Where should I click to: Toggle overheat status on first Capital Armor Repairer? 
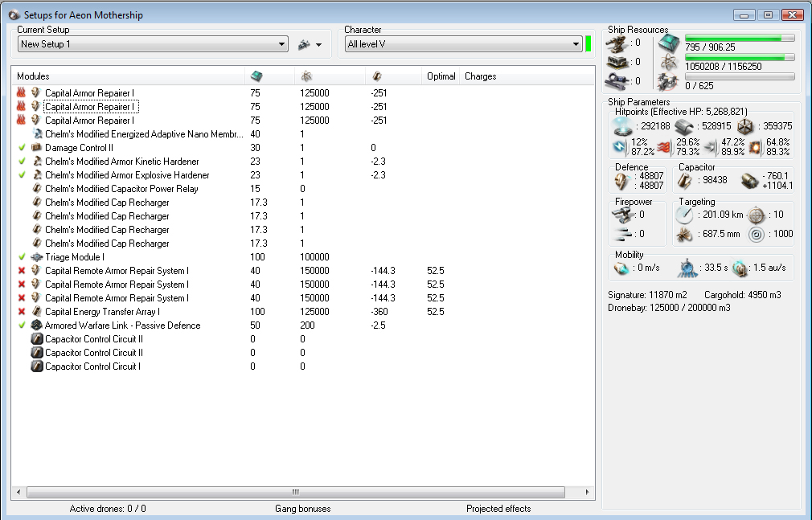point(22,93)
